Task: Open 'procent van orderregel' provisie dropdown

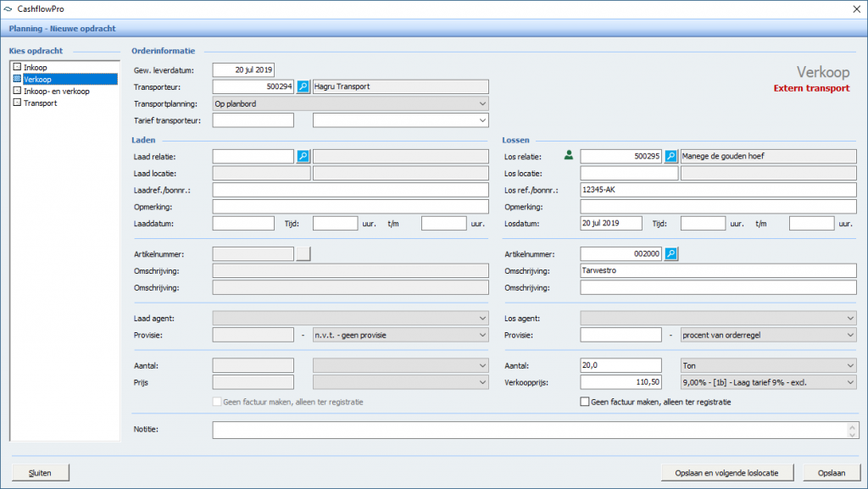Action: click(768, 335)
